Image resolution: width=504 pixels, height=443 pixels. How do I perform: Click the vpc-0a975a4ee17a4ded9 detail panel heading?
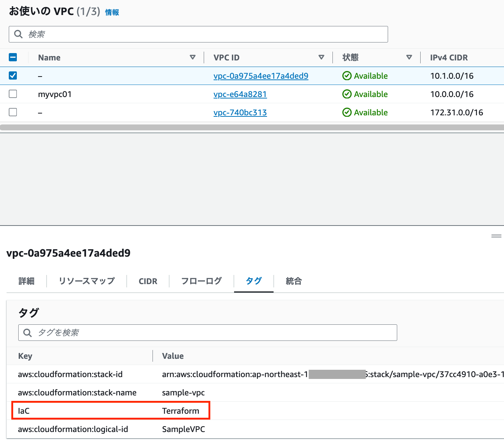68,253
